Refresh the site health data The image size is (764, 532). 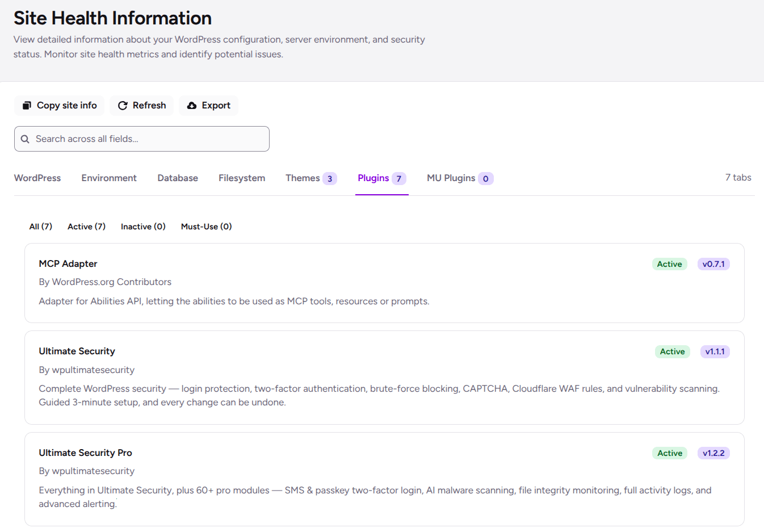click(141, 106)
